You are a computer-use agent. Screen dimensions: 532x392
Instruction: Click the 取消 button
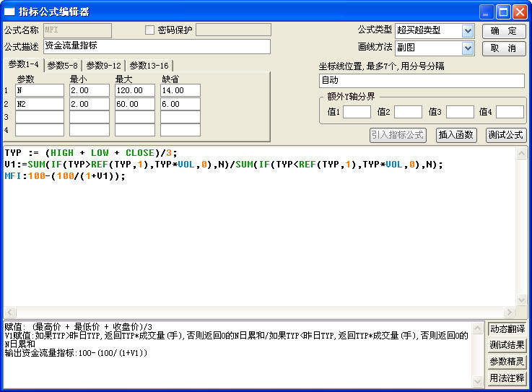504,48
